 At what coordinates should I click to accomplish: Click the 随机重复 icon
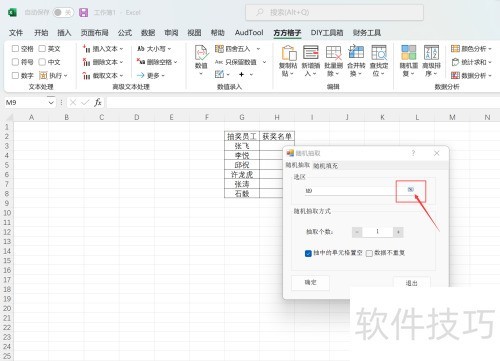[x=409, y=53]
